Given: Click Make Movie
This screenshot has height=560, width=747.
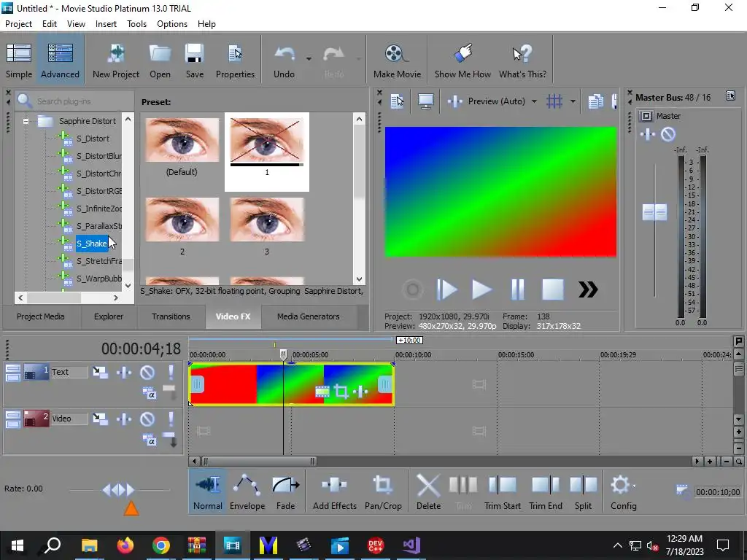Looking at the screenshot, I should (x=397, y=60).
